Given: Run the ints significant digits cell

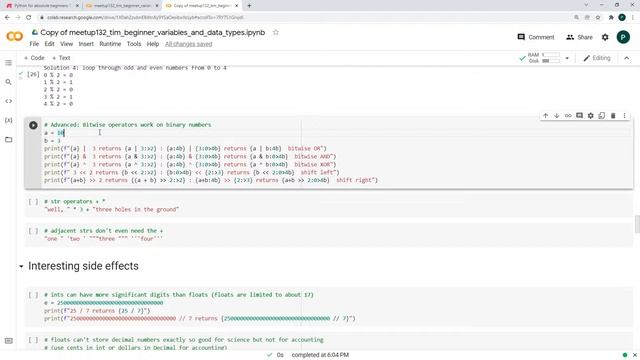Looking at the screenshot, I should coord(33,295).
